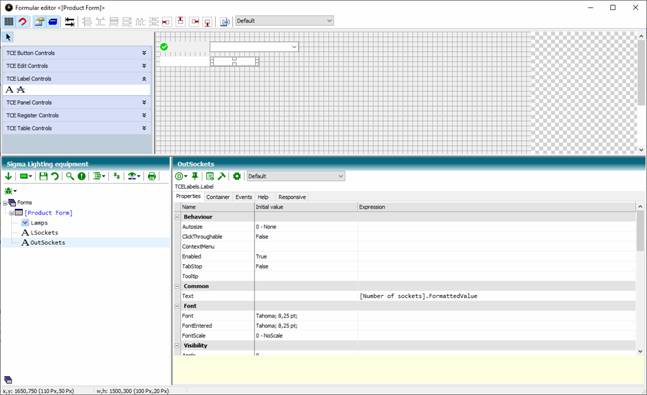The width and height of the screenshot is (647, 395).
Task: Switch to the Properties tab
Action: point(188,196)
